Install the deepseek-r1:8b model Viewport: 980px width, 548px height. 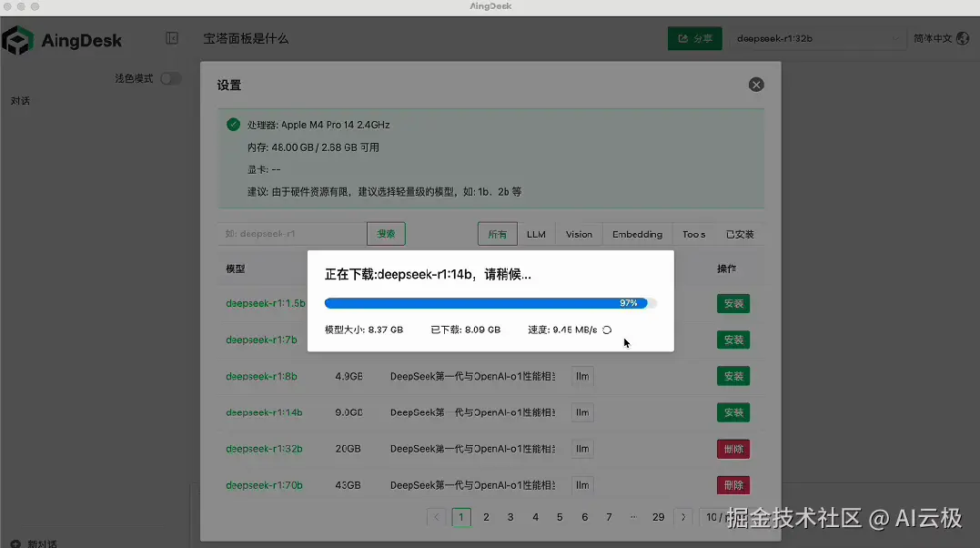733,376
